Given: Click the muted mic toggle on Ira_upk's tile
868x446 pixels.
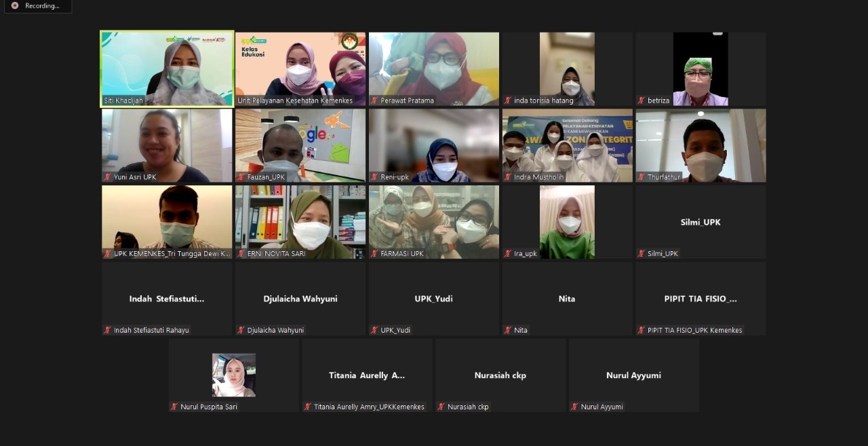Looking at the screenshot, I should click(507, 254).
